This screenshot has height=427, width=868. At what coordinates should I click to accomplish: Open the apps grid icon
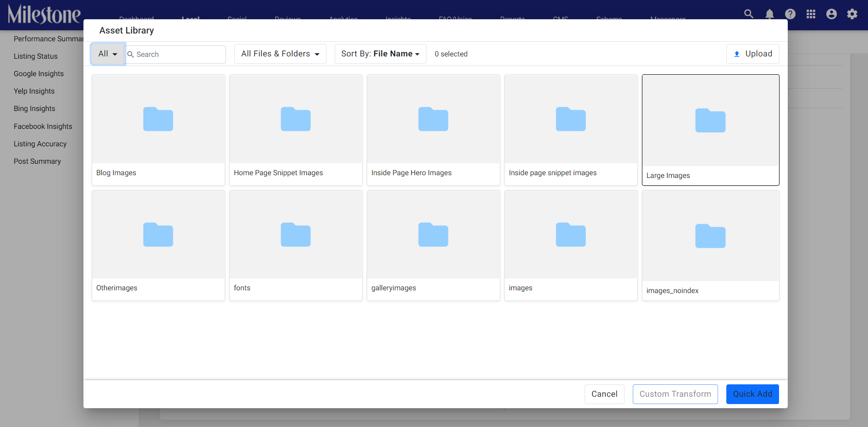(811, 14)
